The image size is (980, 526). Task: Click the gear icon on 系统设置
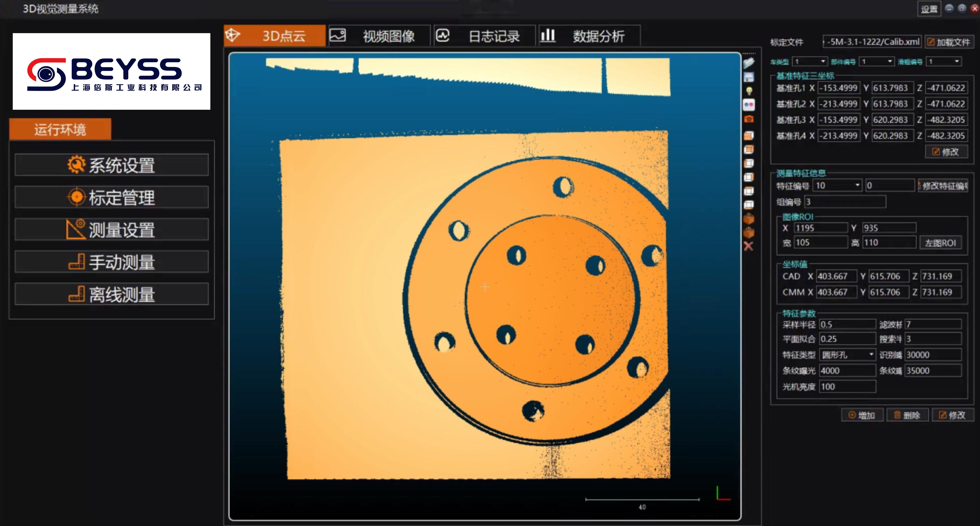[x=76, y=165]
